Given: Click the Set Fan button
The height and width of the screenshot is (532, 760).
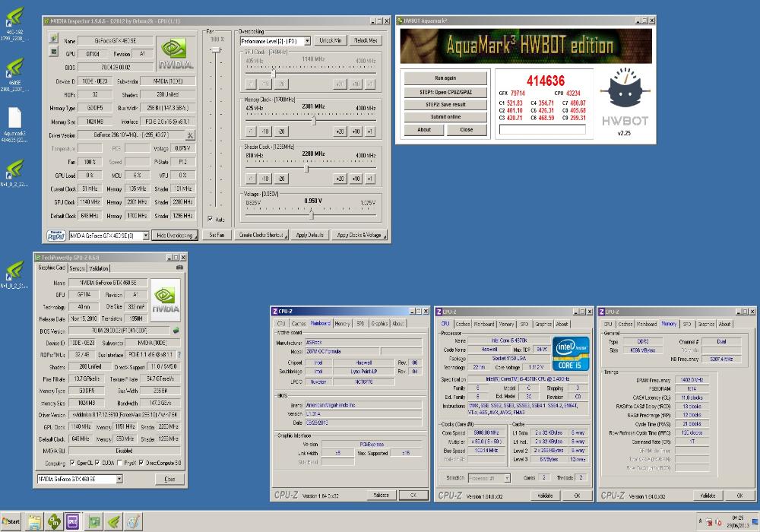Looking at the screenshot, I should 217,235.
